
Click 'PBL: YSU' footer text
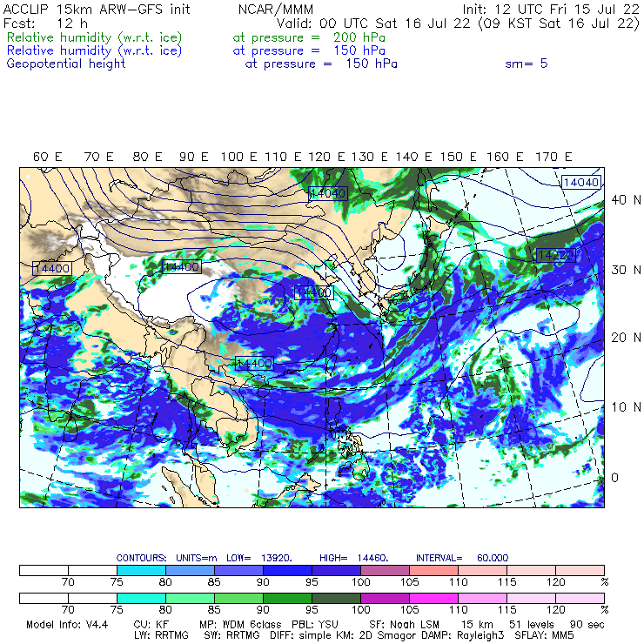point(315,625)
